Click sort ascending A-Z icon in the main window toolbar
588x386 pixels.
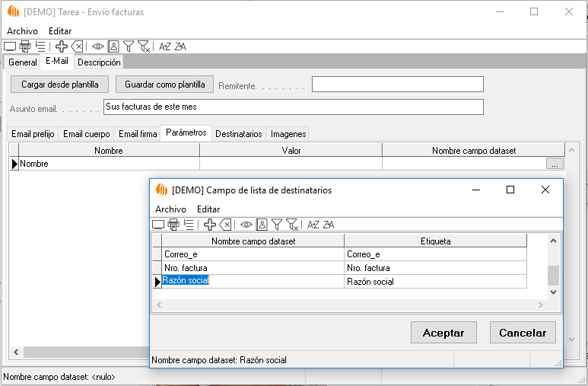click(x=164, y=46)
